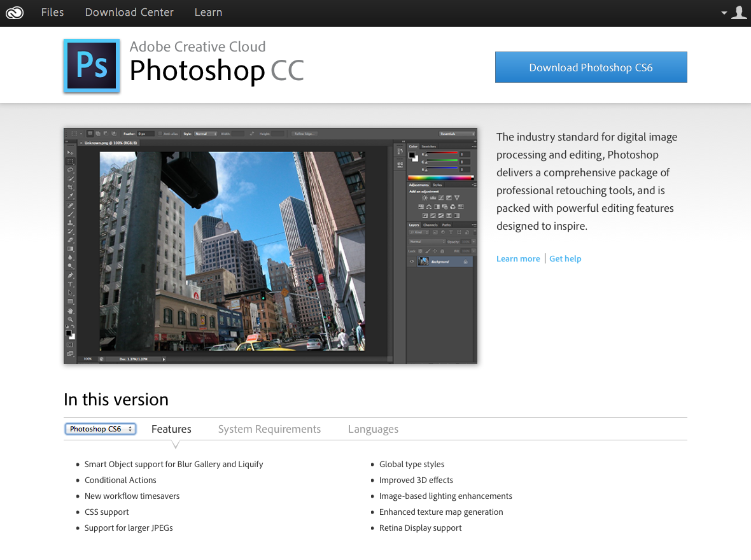Click the Creative Cloud logo icon

click(15, 13)
